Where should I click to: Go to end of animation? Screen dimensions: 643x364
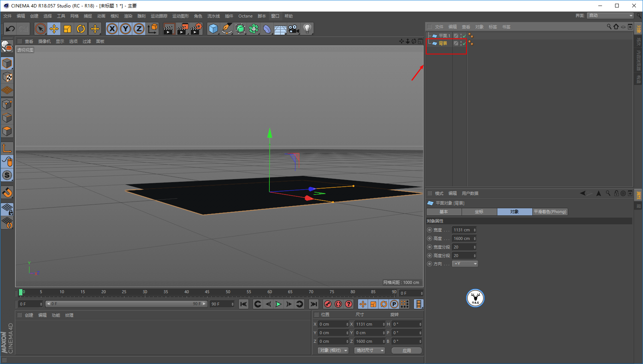tap(314, 304)
